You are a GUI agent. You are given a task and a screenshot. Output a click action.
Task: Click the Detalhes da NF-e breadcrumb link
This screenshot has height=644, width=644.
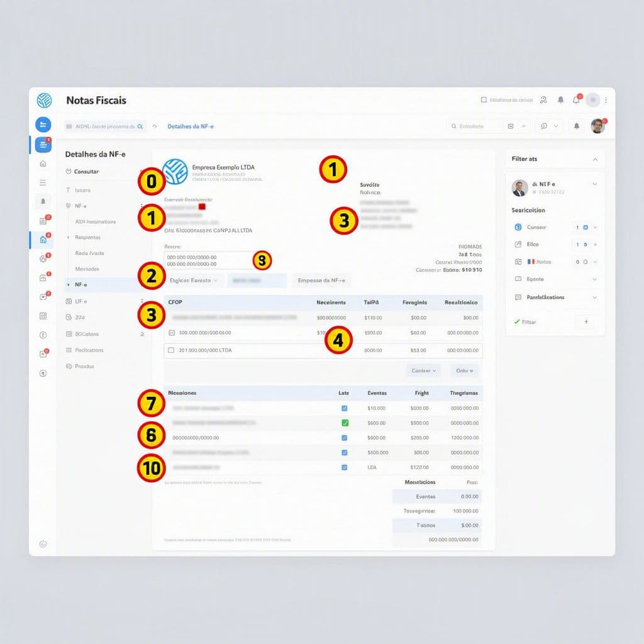pyautogui.click(x=191, y=126)
